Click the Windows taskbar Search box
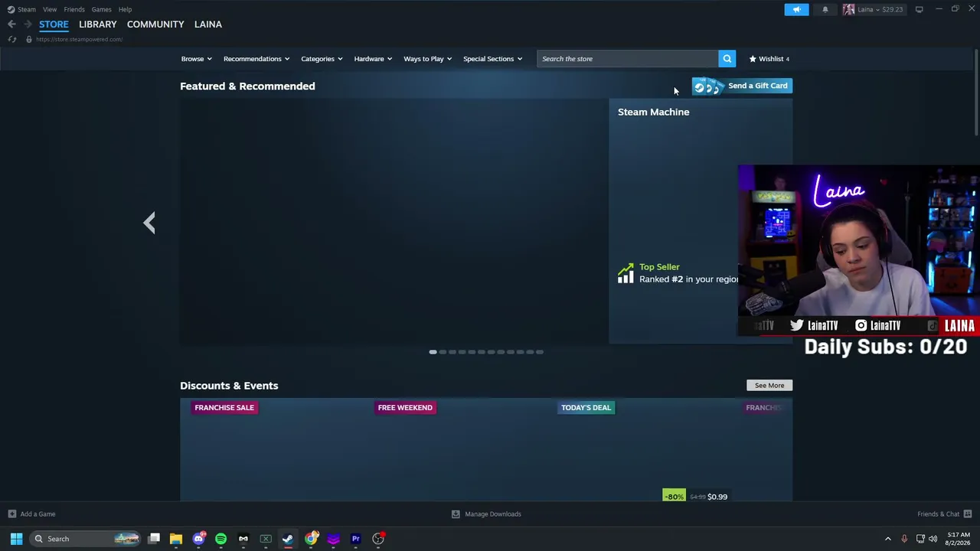980x551 pixels. point(84,539)
